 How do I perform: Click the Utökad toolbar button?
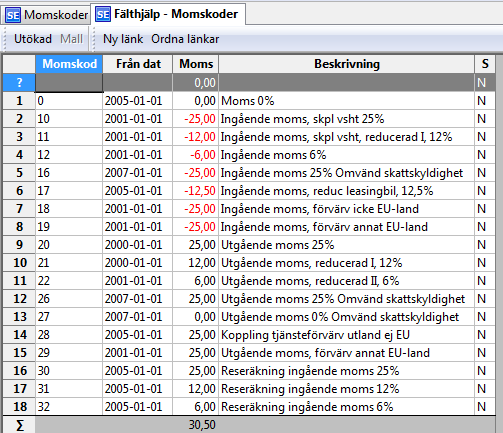point(33,39)
